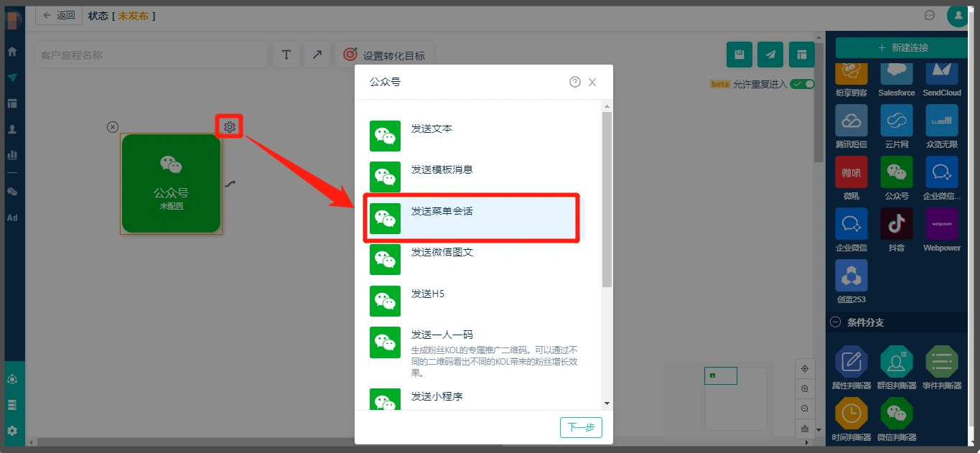Select the 公众号 node on canvas
980x453 pixels.
(x=171, y=184)
